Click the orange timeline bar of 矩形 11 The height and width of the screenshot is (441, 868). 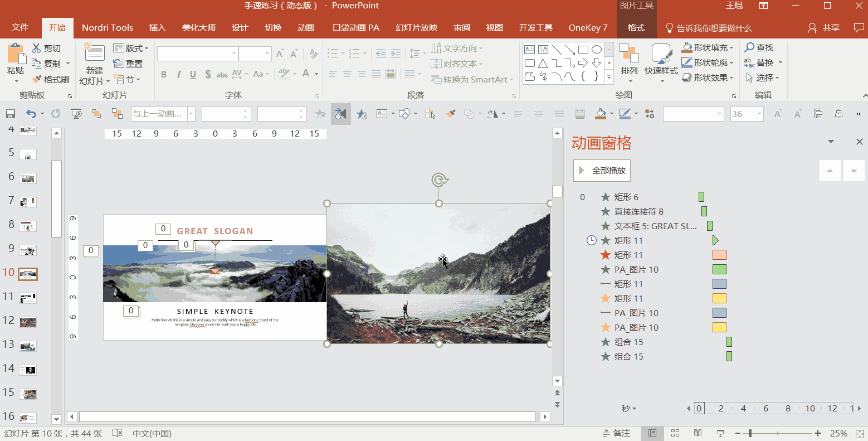click(x=719, y=255)
